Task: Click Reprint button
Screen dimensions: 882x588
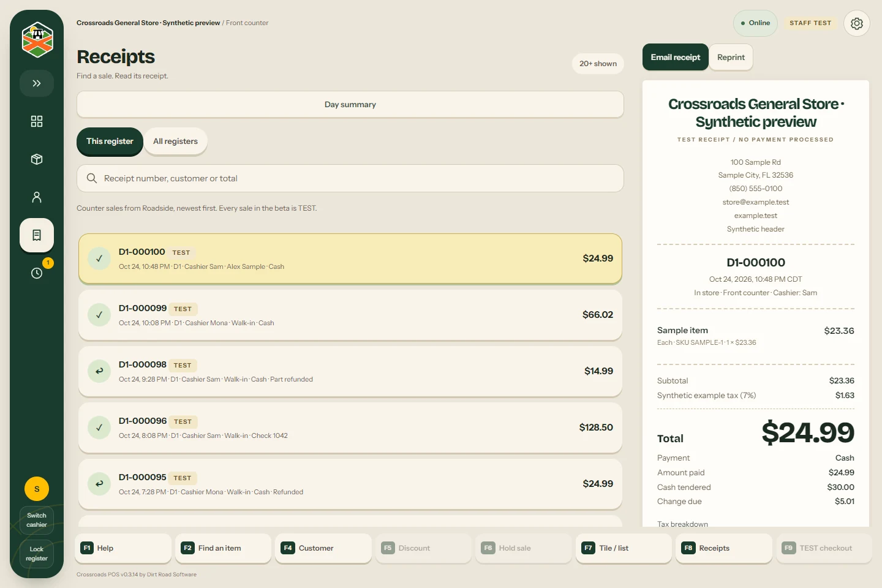Action: tap(731, 58)
